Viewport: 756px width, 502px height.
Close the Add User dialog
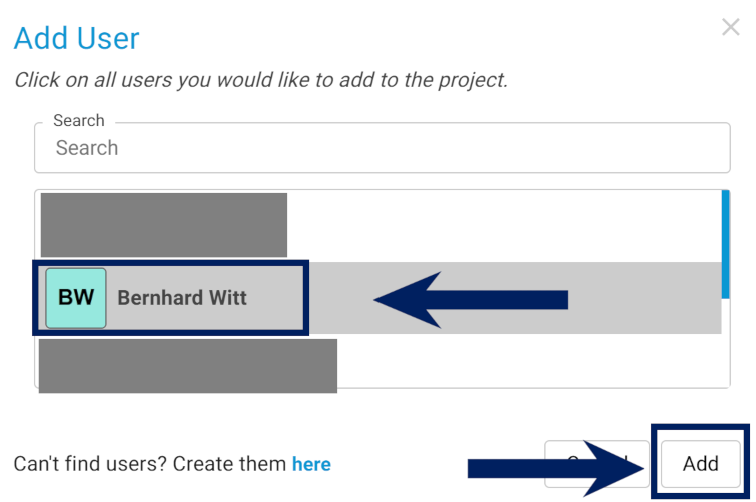point(731,28)
